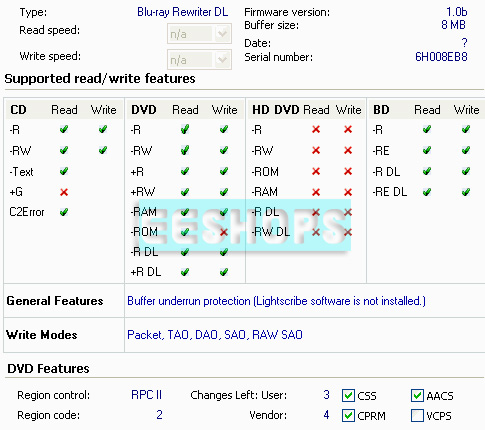Click the BD -RE DL Write checkmark
485x430 pixels.
466,192
